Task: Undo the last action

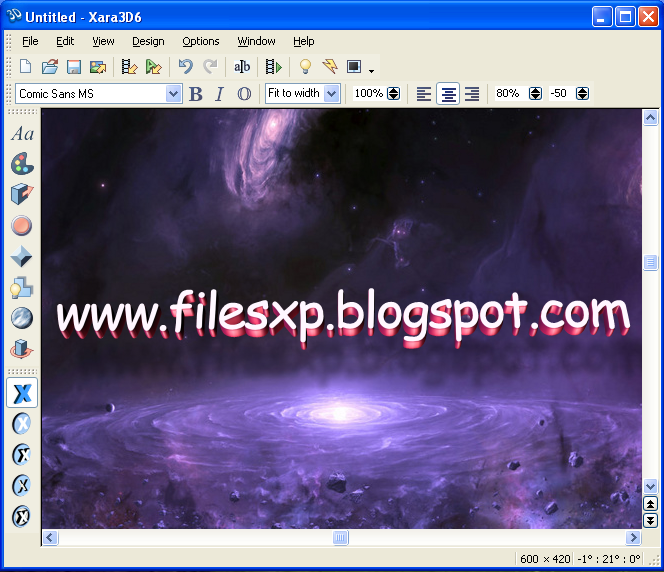Action: coord(186,66)
